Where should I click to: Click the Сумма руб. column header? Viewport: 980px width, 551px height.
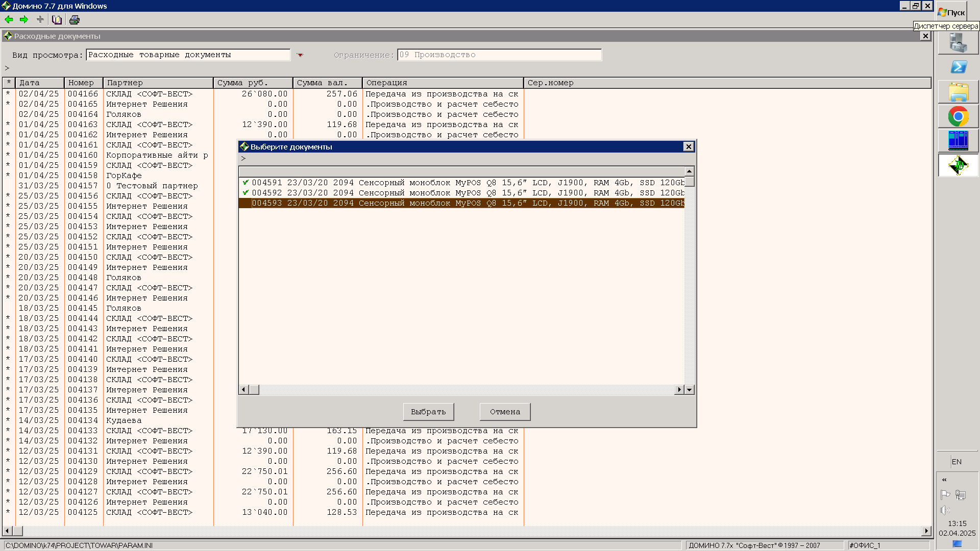tap(253, 83)
